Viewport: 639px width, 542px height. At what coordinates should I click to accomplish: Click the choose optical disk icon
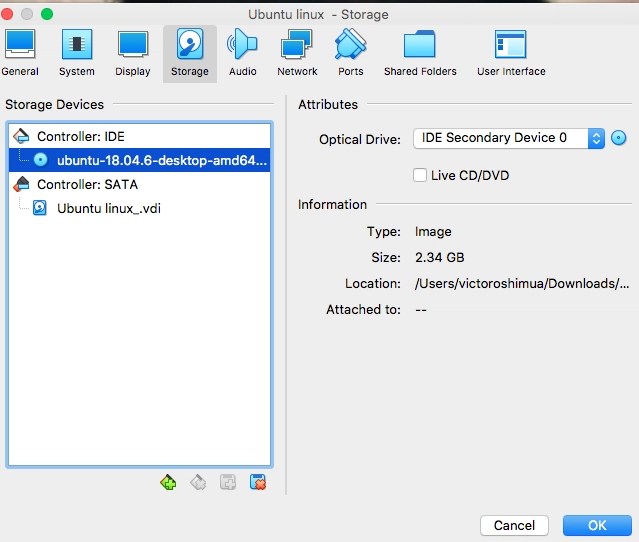click(619, 138)
